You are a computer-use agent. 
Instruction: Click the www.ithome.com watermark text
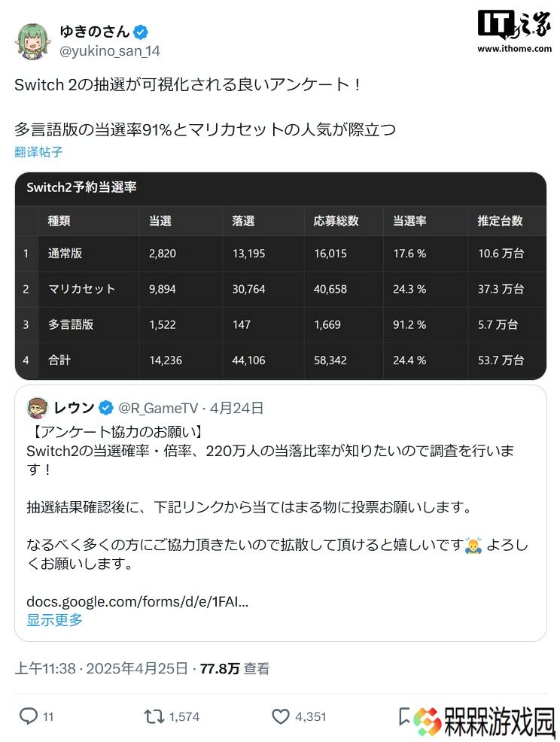pyautogui.click(x=515, y=48)
